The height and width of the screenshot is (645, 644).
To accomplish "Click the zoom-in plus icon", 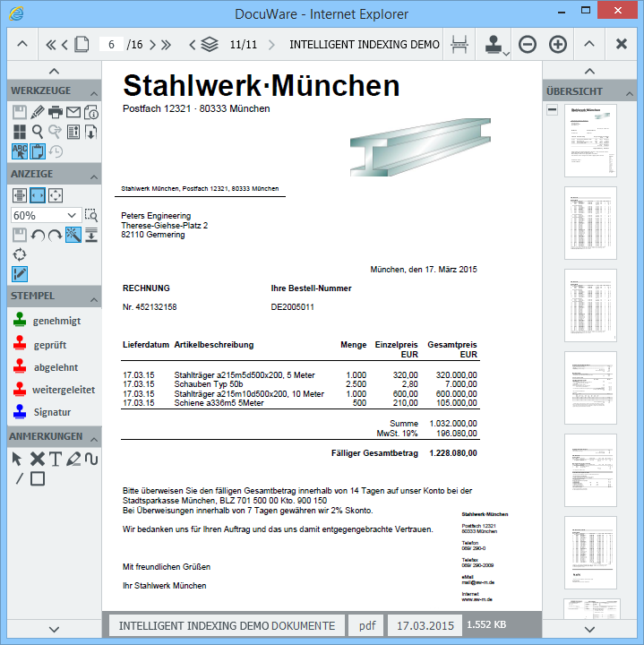I will pyautogui.click(x=558, y=44).
